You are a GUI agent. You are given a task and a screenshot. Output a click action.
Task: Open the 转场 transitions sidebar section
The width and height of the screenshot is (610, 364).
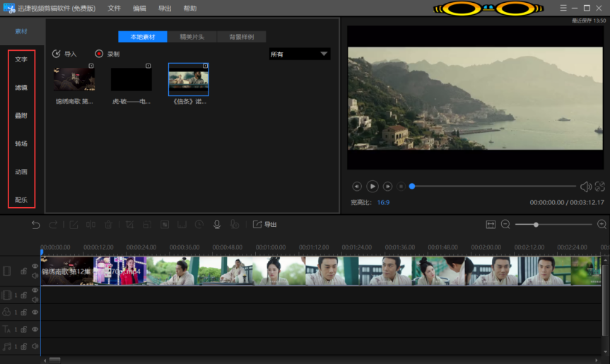point(21,144)
